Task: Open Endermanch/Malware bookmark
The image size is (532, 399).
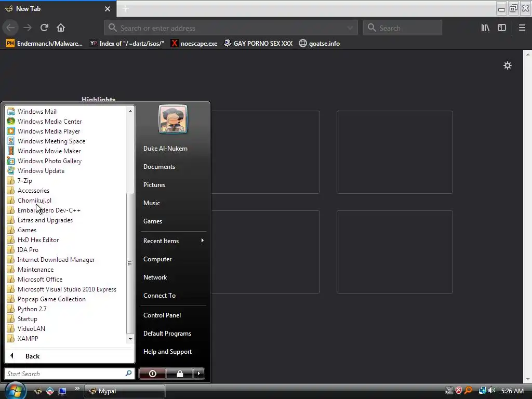Action: (45, 44)
